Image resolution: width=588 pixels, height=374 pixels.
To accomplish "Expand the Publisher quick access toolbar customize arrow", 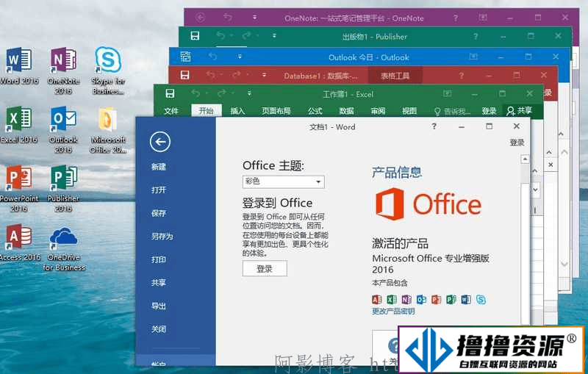I will pyautogui.click(x=274, y=36).
